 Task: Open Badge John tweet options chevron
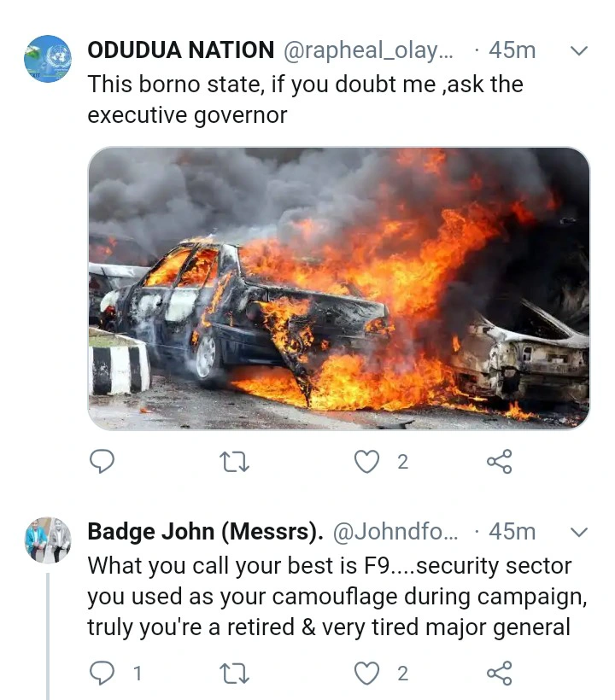tap(579, 533)
